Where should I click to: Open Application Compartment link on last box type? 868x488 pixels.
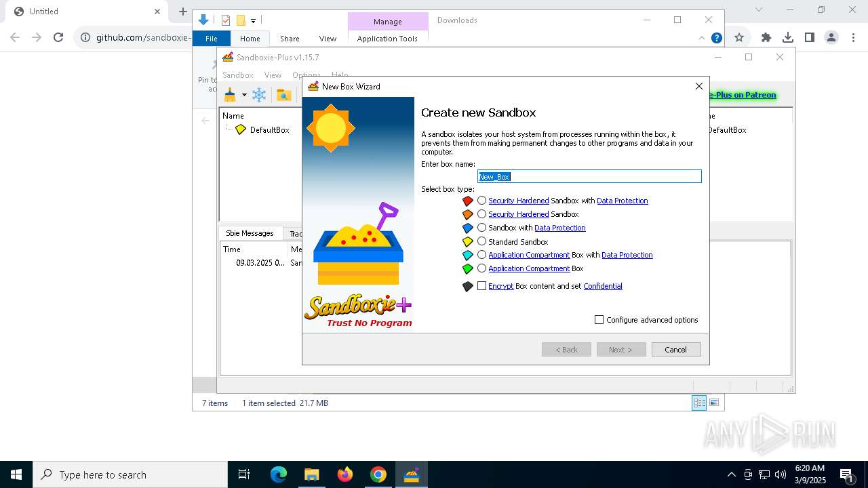(529, 268)
